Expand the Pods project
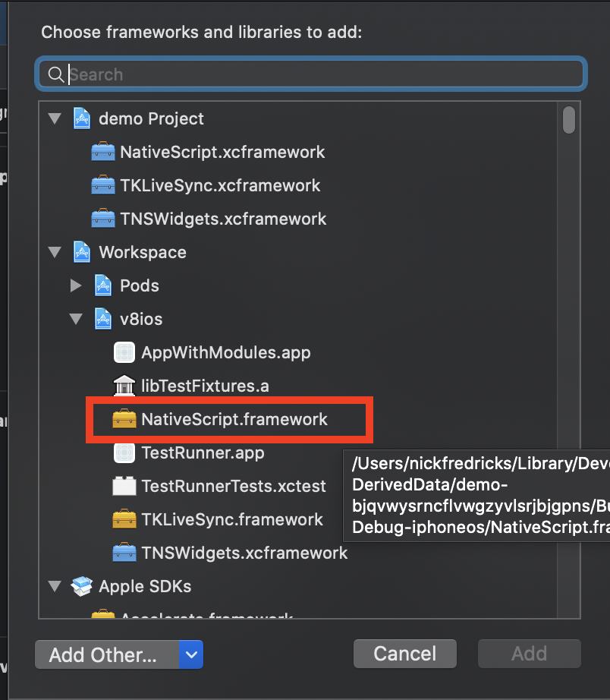This screenshot has height=700, width=610. coord(77,285)
